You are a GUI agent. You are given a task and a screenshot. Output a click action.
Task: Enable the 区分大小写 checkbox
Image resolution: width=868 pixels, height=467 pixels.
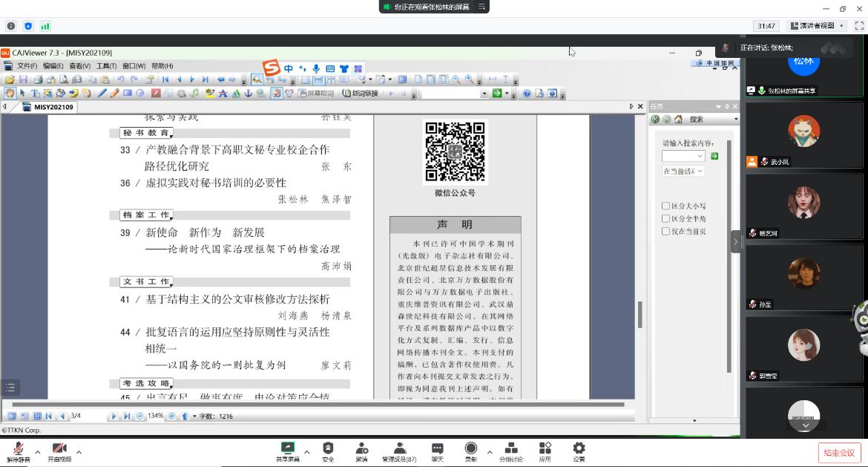click(665, 206)
